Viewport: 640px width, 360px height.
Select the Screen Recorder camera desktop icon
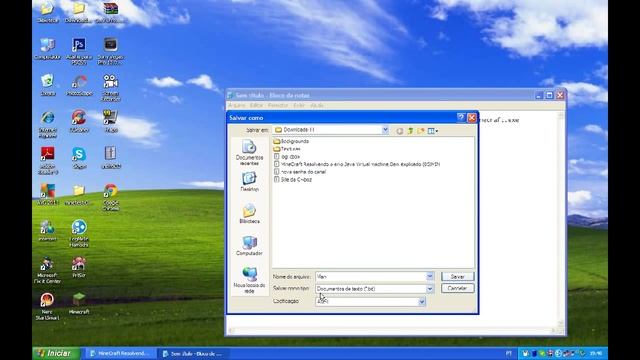tap(110, 88)
